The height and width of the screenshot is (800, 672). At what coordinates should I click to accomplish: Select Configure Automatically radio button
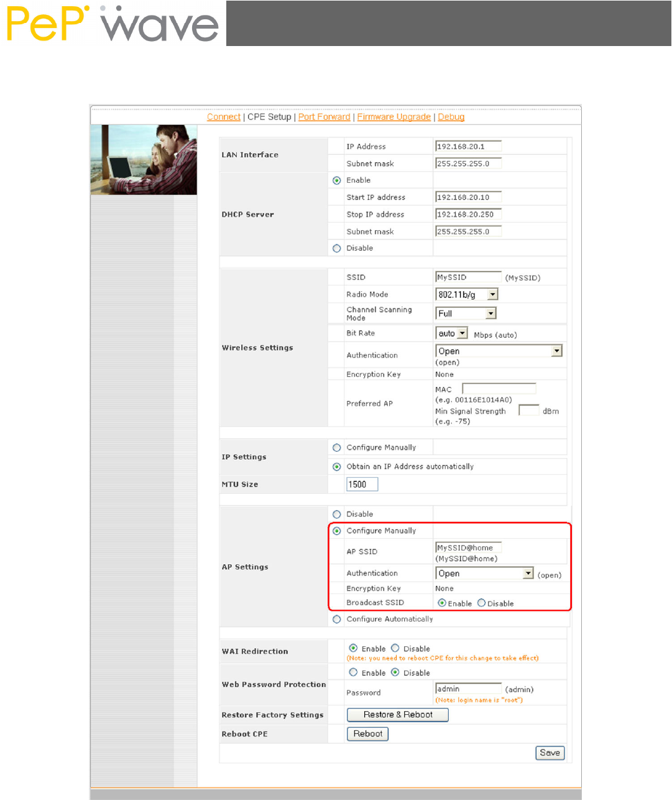337,620
